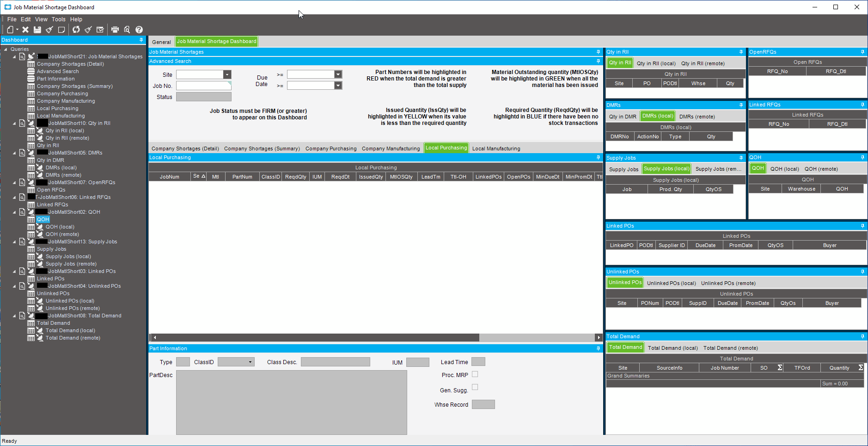Select the DMRs (remote) tab
The image size is (868, 446).
[x=697, y=117]
